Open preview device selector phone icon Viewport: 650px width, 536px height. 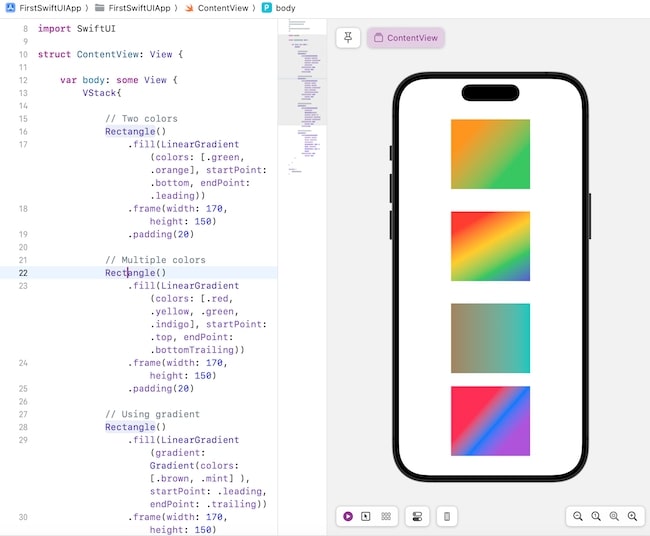tap(447, 516)
